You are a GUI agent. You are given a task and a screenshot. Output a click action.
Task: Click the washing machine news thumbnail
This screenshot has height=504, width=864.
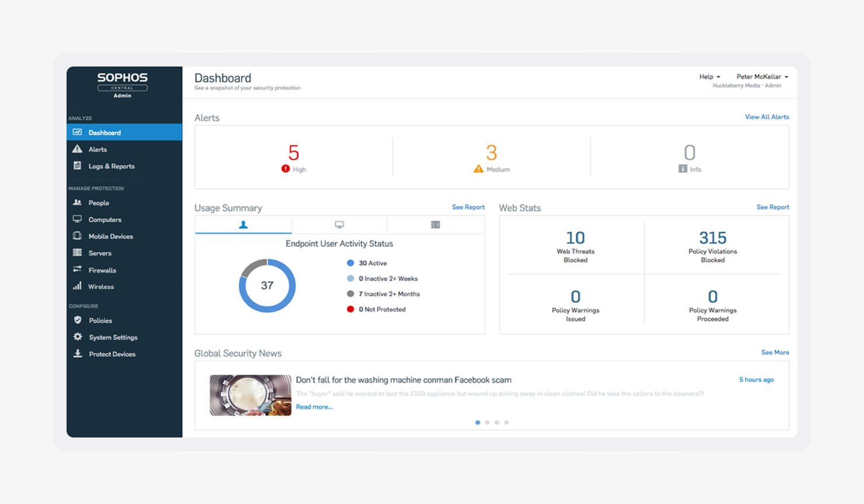click(250, 395)
